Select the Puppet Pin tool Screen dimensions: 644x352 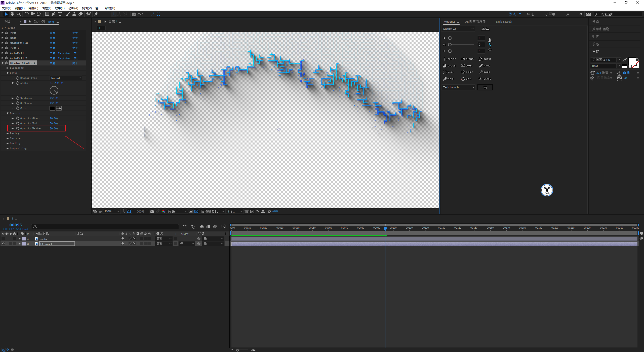(x=96, y=14)
